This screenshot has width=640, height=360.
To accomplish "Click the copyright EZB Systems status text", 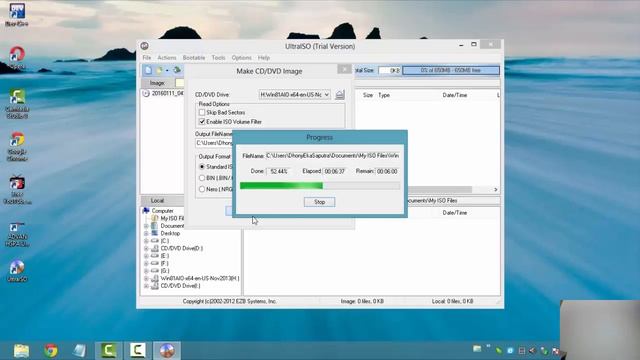I will [x=230, y=301].
